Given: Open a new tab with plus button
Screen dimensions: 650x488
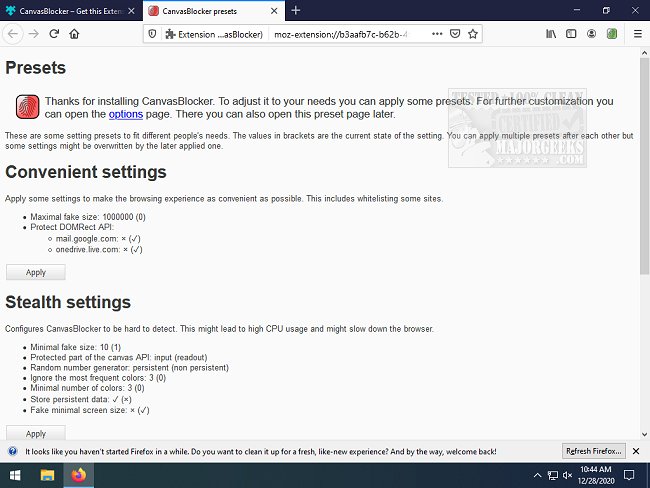Looking at the screenshot, I should click(296, 10).
